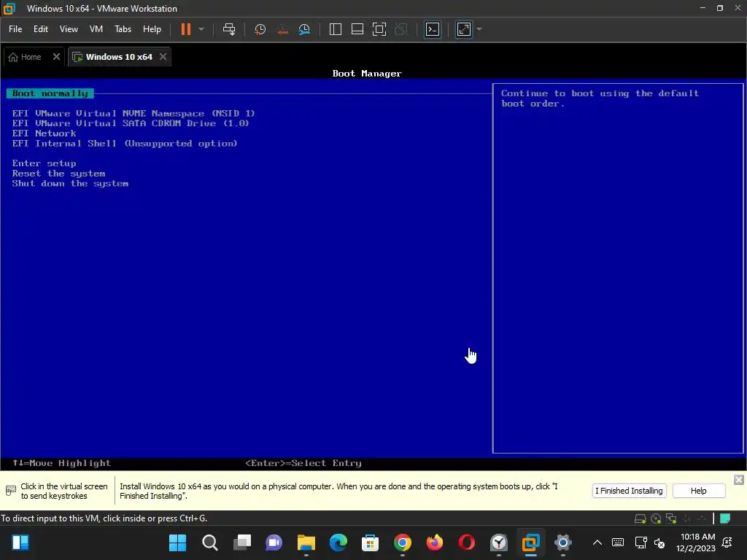Open File Explorer from the taskbar

306,542
